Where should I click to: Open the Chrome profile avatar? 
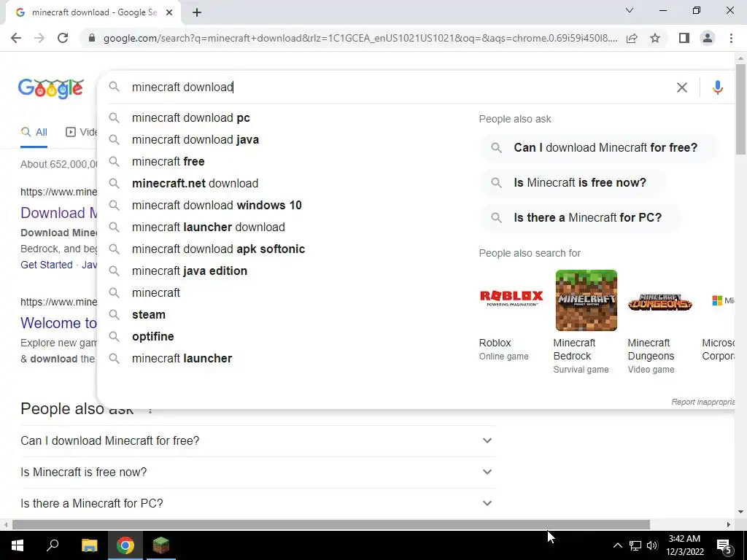click(x=708, y=38)
